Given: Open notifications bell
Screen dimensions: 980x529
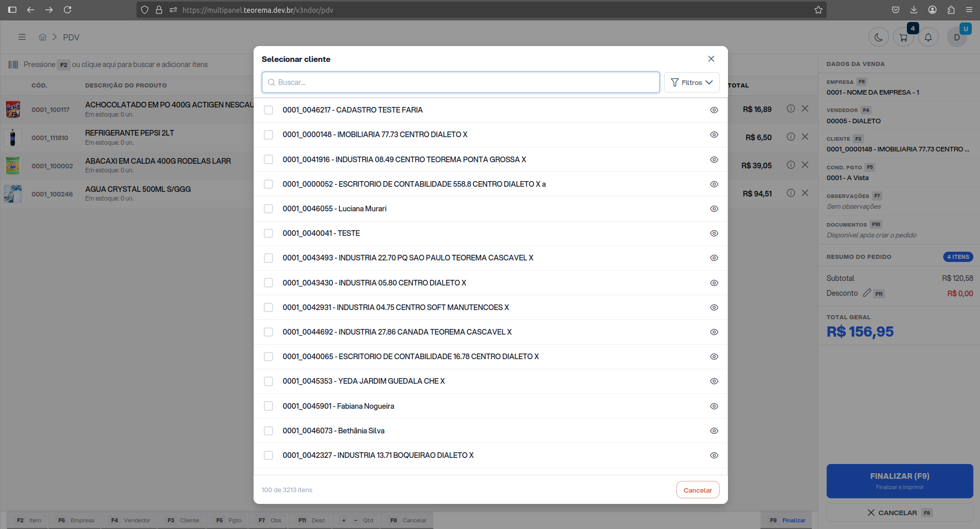Looking at the screenshot, I should pyautogui.click(x=928, y=37).
